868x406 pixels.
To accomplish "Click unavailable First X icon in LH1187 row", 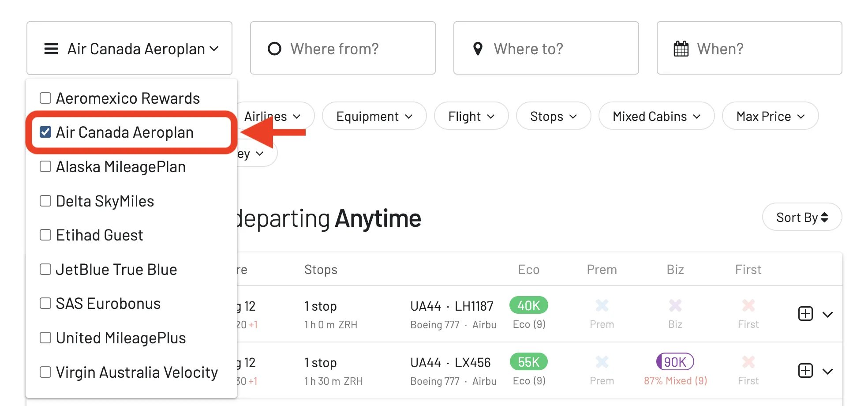I will point(748,305).
